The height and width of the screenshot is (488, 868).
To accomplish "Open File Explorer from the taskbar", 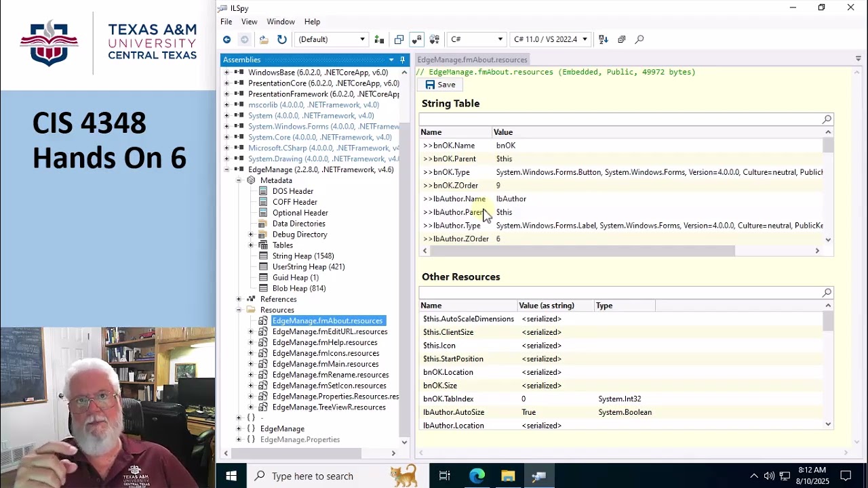I will click(508, 476).
